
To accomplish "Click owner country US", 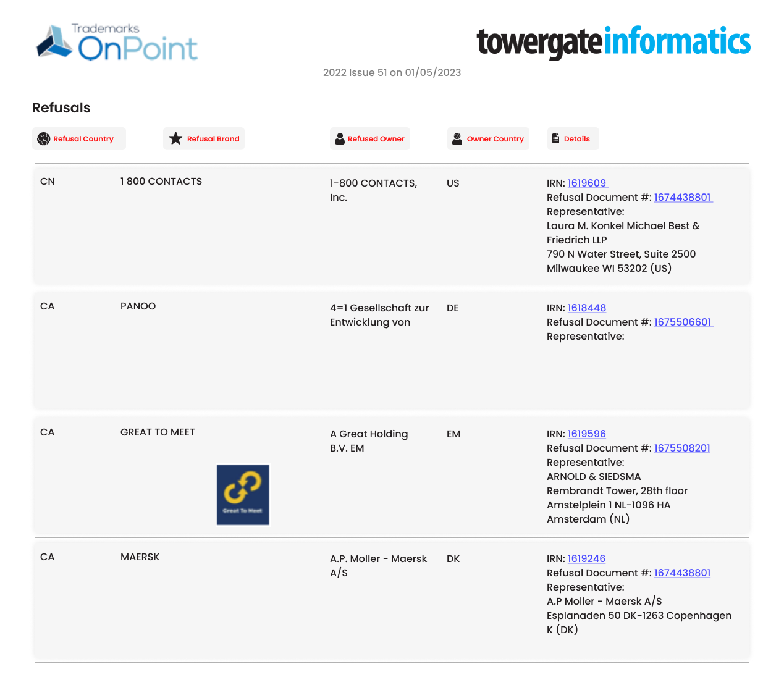I will coord(453,183).
